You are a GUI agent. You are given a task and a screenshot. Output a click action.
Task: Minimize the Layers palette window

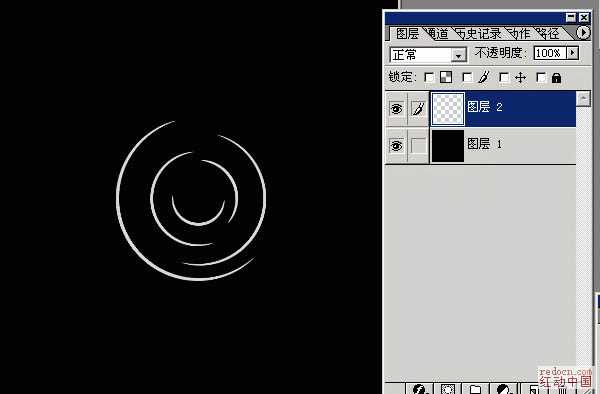pyautogui.click(x=571, y=18)
